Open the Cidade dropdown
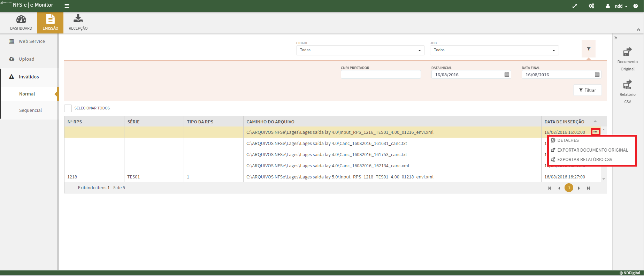This screenshot has height=276, width=644. click(x=360, y=50)
